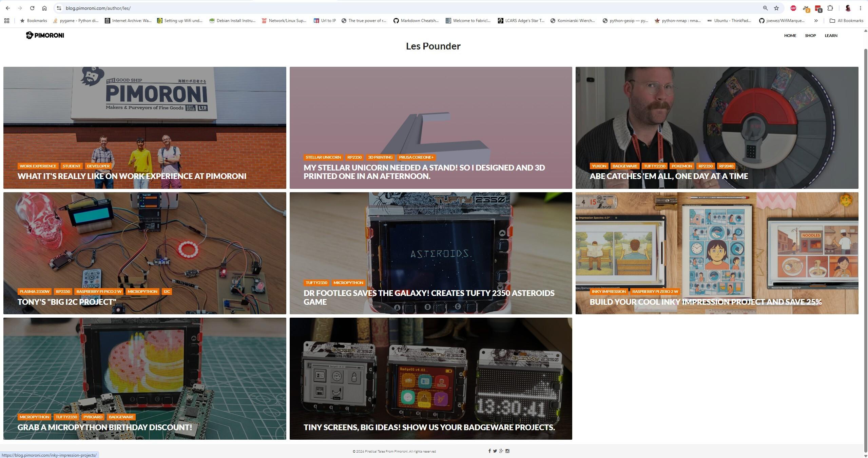Click the browser reload icon
The image size is (868, 458).
click(32, 8)
